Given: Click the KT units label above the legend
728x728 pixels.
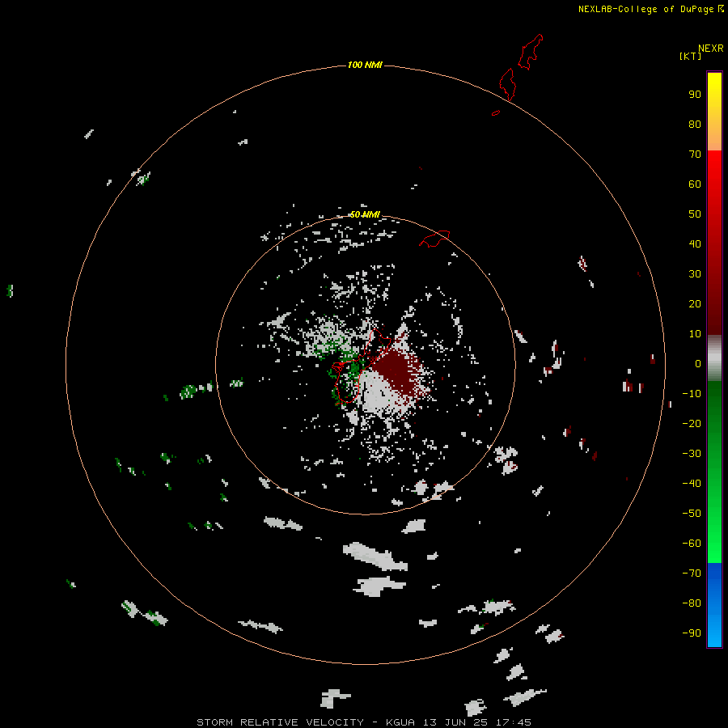Looking at the screenshot, I should [690, 56].
